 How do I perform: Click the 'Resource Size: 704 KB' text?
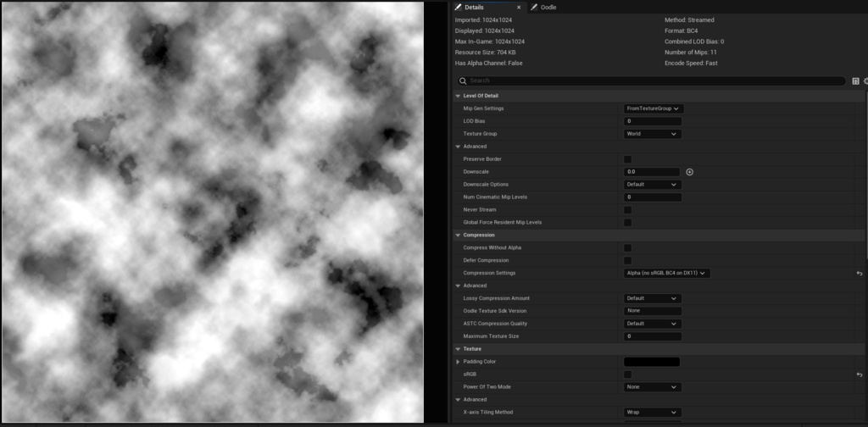pos(485,53)
